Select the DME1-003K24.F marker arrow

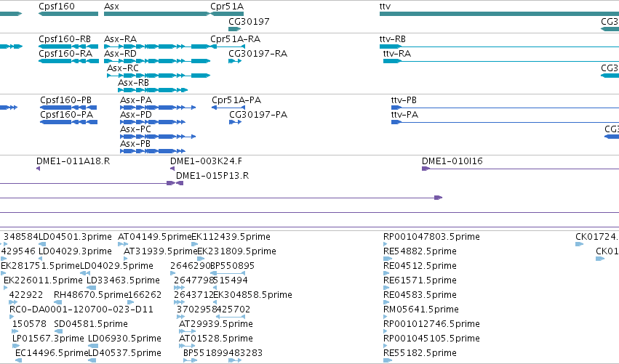click(x=172, y=169)
